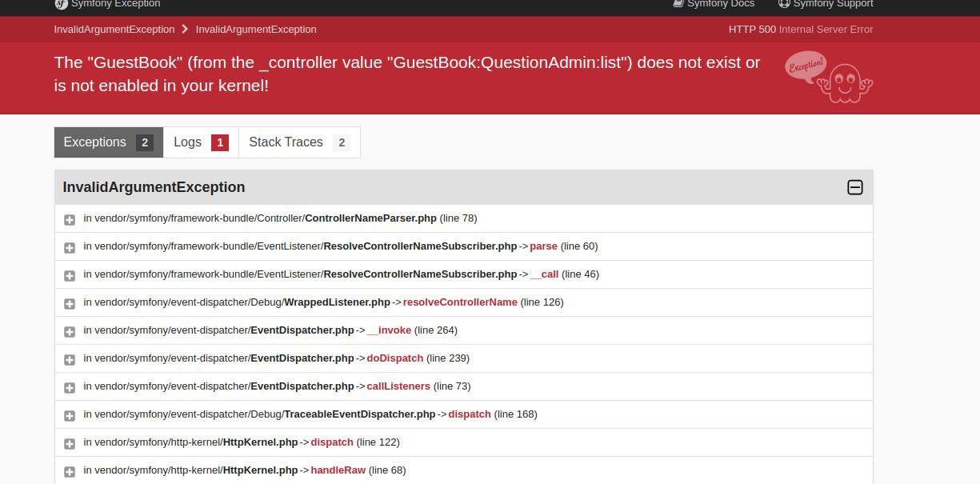Click the Symfony Support lifebuoy icon
980x484 pixels.
784,3
